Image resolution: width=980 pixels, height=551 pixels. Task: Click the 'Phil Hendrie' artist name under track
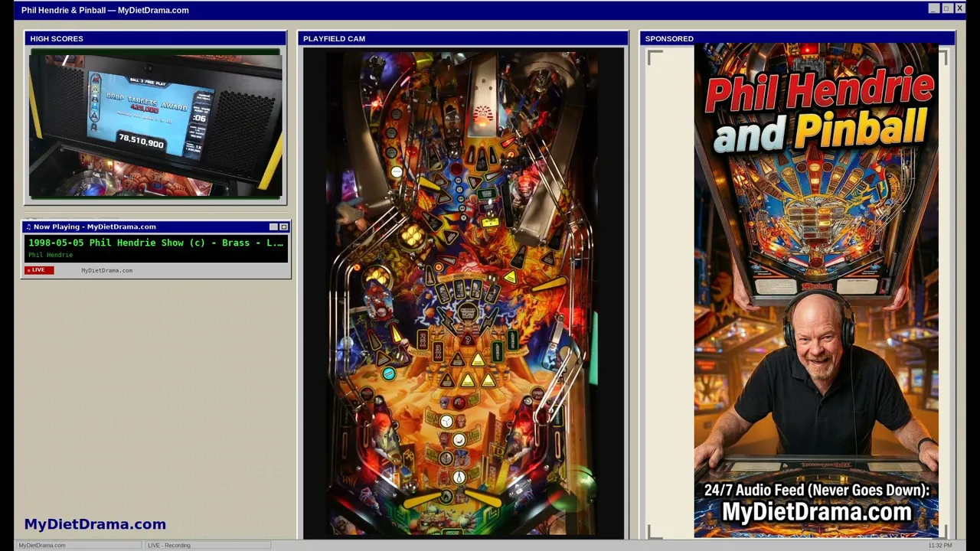[51, 255]
